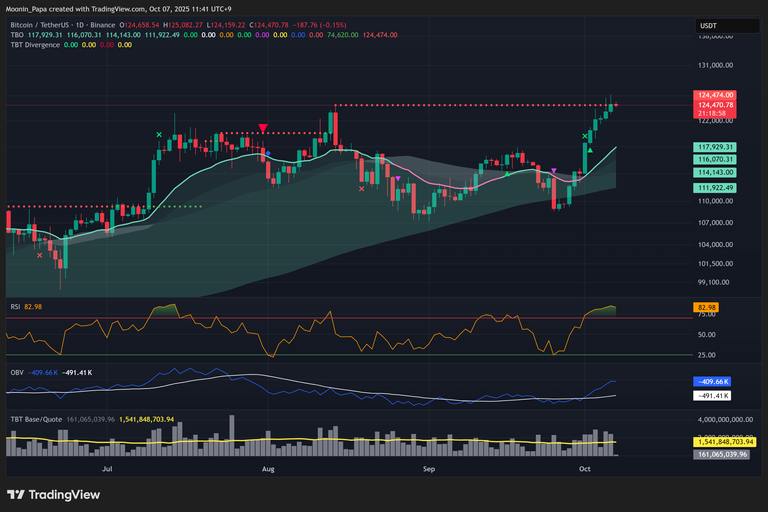Select the green up-triangle marker in early October
The height and width of the screenshot is (512, 768).
(590, 150)
